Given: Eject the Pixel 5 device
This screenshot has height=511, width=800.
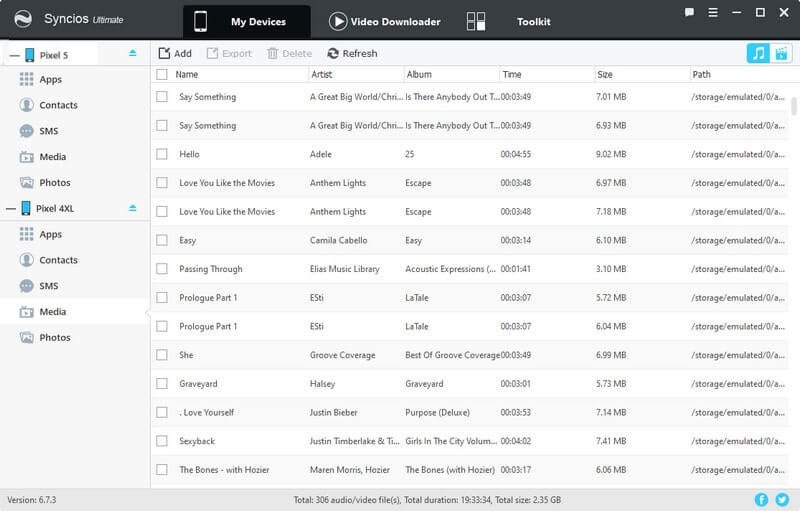Looking at the screenshot, I should [133, 53].
